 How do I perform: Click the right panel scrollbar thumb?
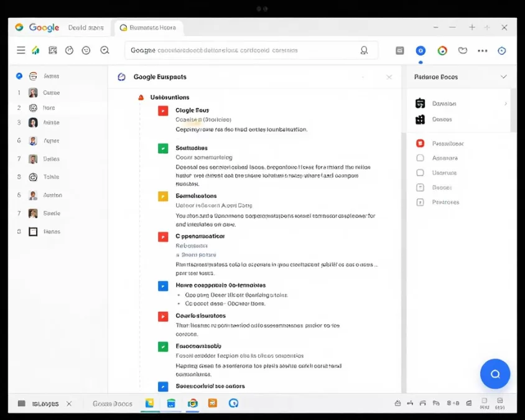513,111
